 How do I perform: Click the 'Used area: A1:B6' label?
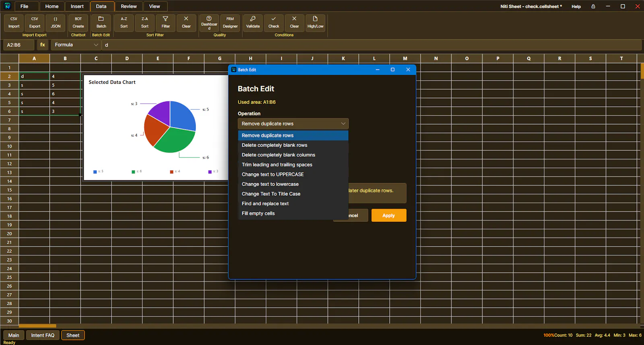257,102
